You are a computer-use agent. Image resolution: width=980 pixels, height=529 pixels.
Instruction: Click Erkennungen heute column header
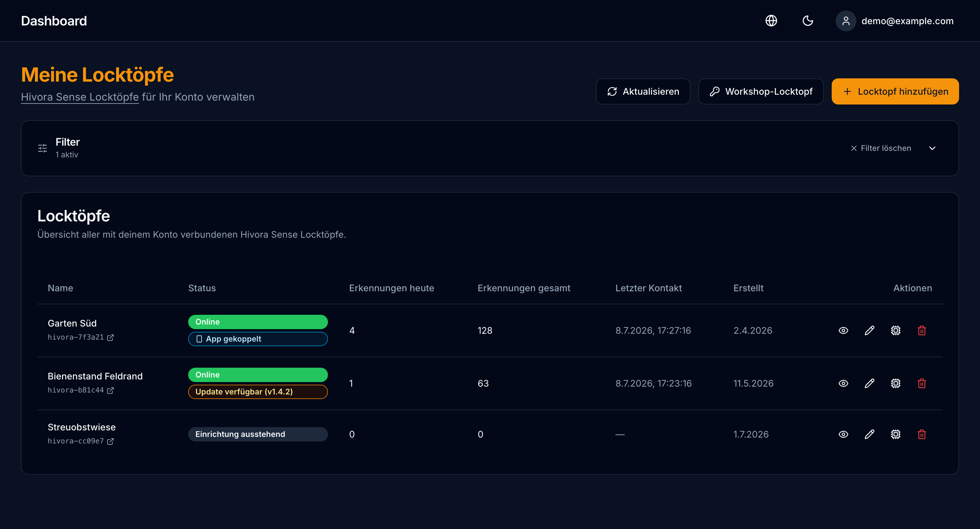391,288
